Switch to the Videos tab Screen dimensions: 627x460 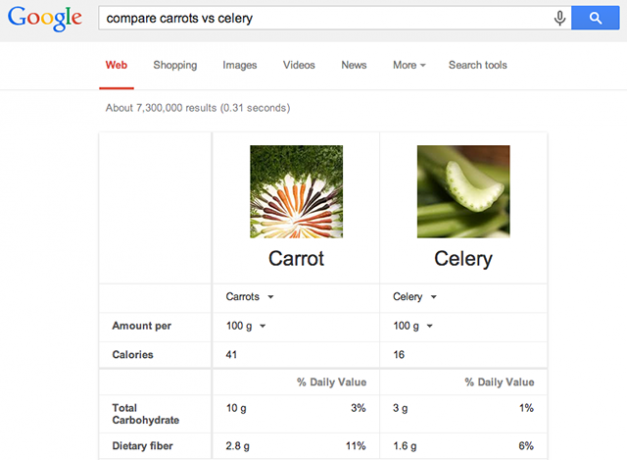(299, 65)
